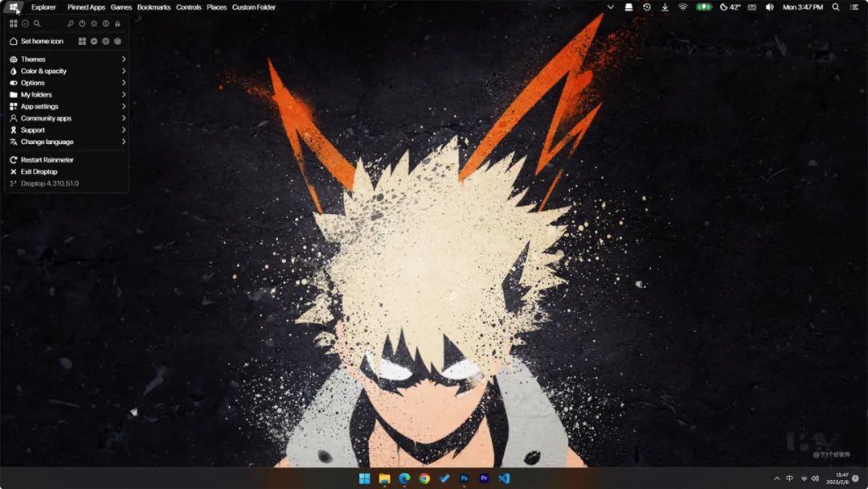Open the Games menu
Screen dimensions: 868x489
(x=121, y=7)
